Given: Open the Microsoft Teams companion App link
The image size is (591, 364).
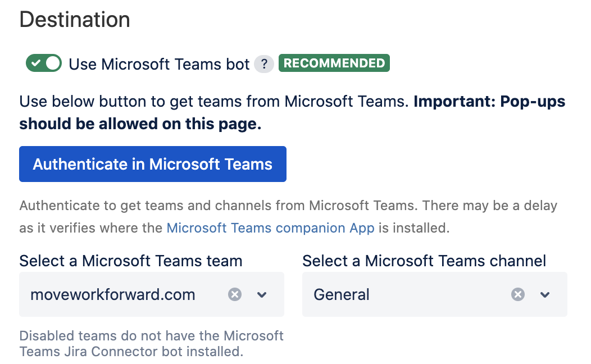Looking at the screenshot, I should click(x=270, y=228).
